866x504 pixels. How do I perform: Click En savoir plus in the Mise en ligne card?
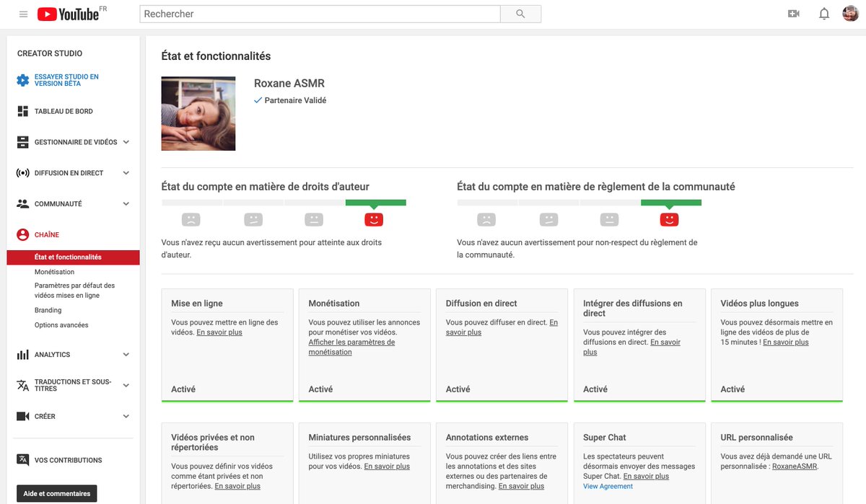(219, 332)
